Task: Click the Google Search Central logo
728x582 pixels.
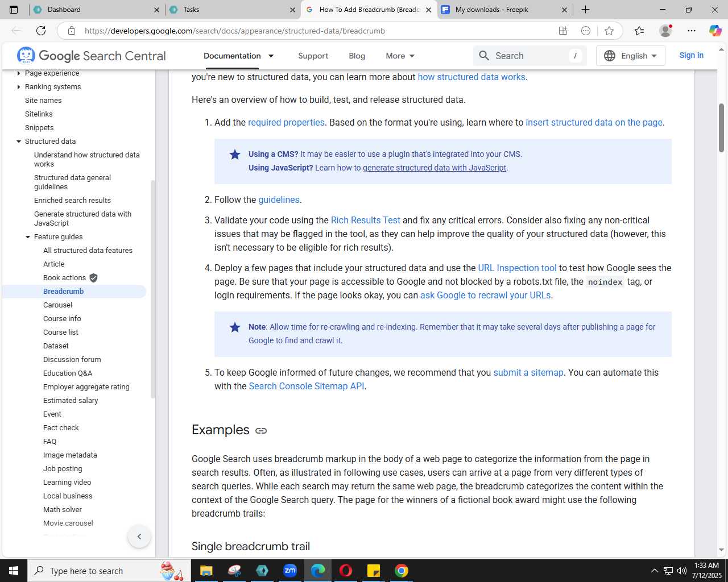Action: click(91, 56)
